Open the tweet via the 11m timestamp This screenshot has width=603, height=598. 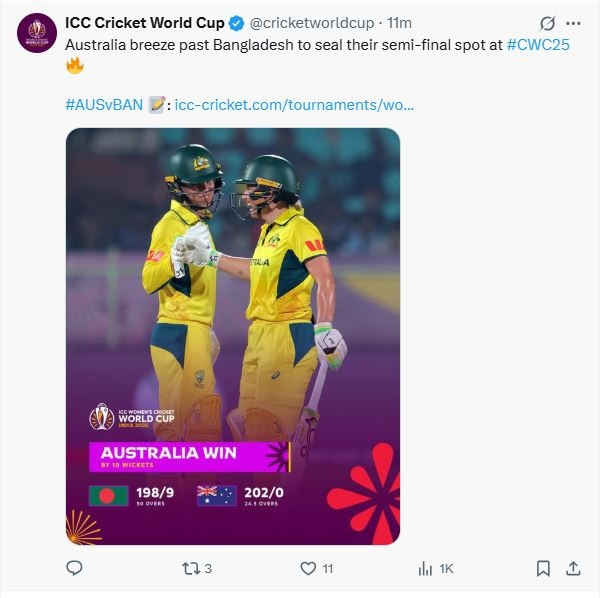pos(400,23)
